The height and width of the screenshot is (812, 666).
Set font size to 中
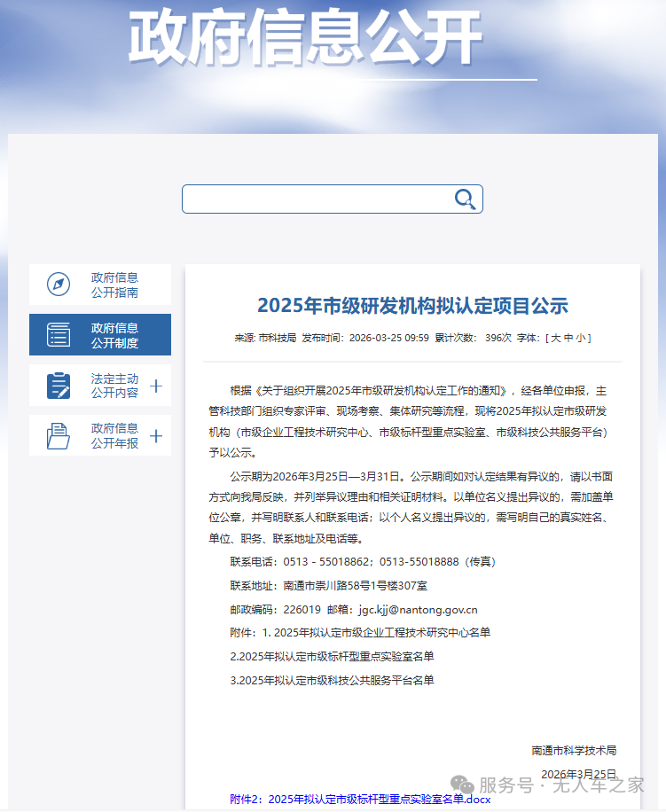568,338
